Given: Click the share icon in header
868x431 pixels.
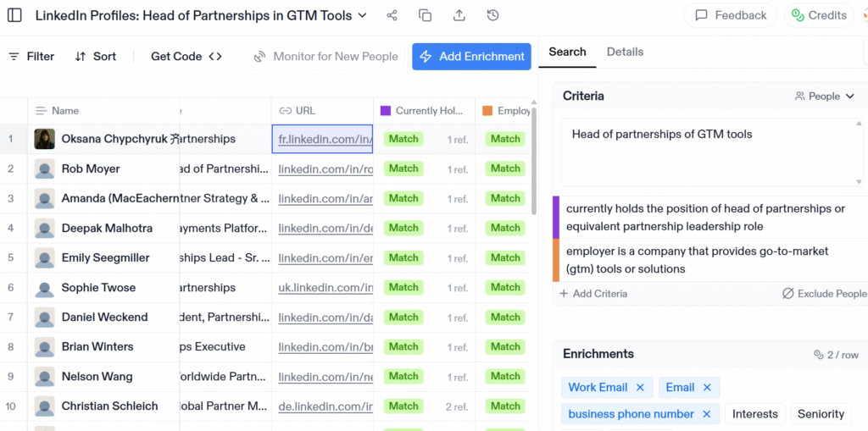Looking at the screenshot, I should point(392,15).
